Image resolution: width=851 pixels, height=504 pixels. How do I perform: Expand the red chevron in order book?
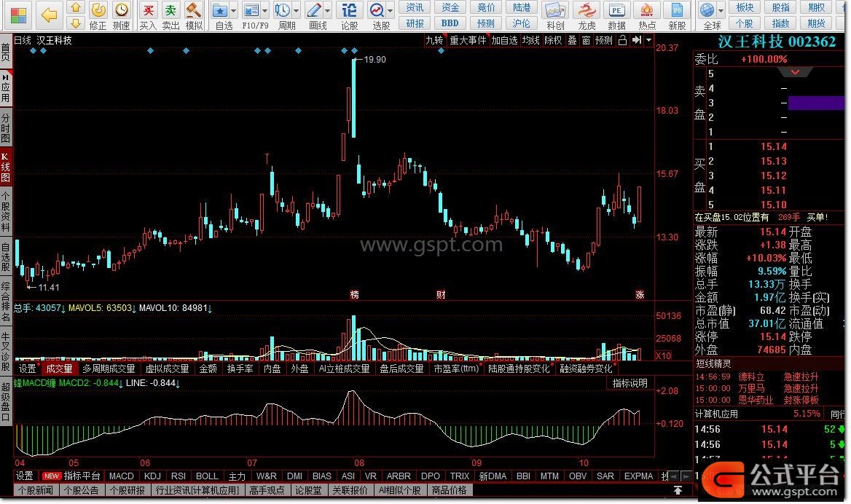pos(795,72)
